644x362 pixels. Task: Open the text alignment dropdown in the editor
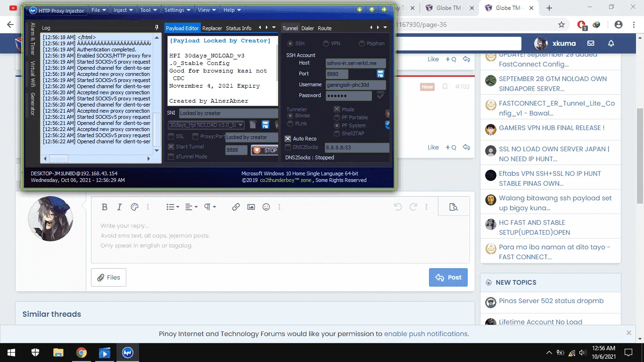point(191,207)
